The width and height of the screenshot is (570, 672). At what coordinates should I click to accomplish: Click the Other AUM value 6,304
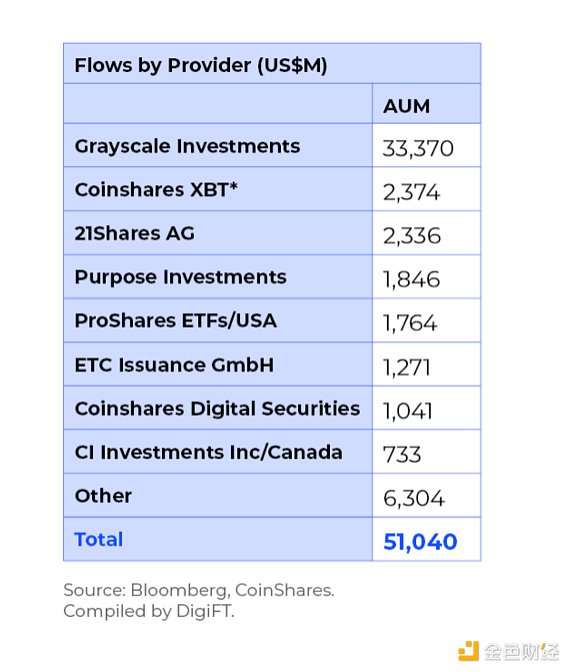click(x=414, y=498)
